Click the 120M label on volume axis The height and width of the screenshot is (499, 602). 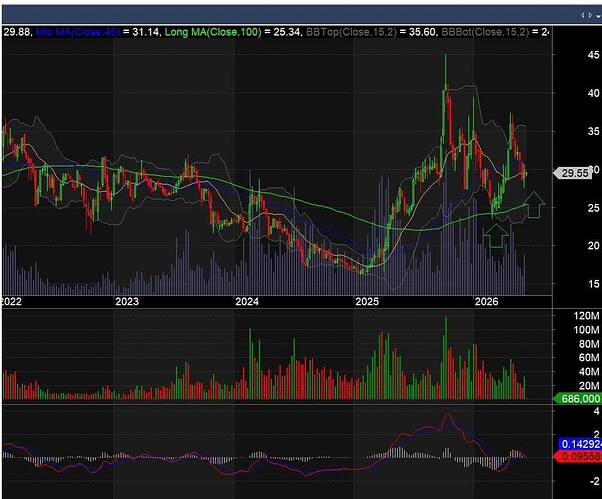coord(586,316)
